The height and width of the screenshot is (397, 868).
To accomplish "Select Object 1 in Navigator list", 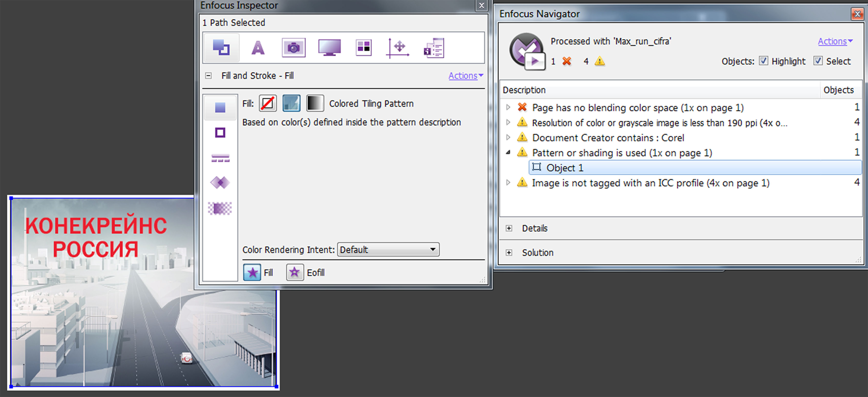I will pyautogui.click(x=695, y=168).
